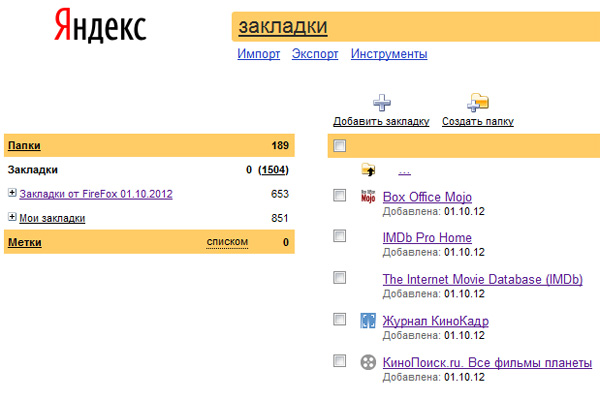Click the КиноПоиск.ru film reel icon
The width and height of the screenshot is (600, 400).
[367, 361]
